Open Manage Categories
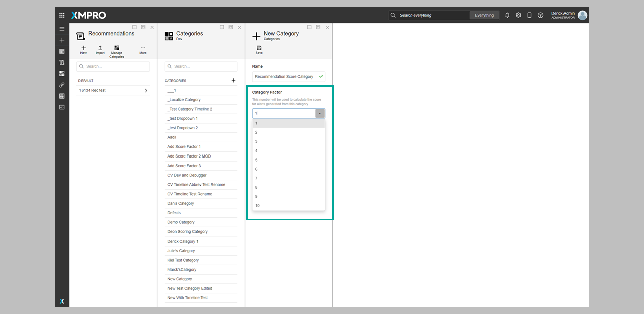Image resolution: width=644 pixels, height=314 pixels. pyautogui.click(x=117, y=51)
